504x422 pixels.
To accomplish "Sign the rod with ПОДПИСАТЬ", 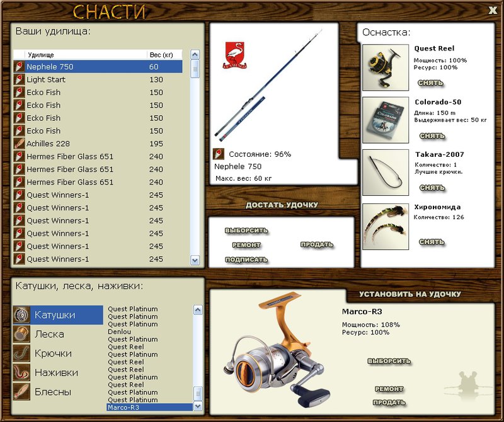I will click(x=246, y=259).
